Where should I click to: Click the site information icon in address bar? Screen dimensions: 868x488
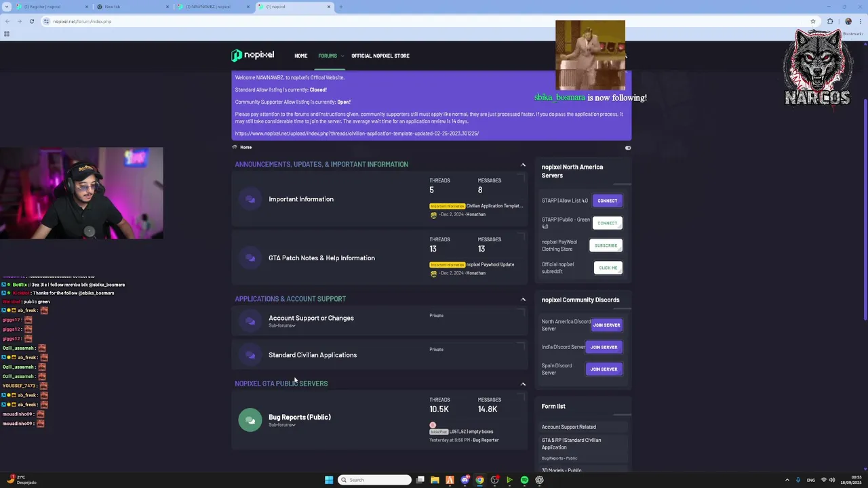[46, 21]
